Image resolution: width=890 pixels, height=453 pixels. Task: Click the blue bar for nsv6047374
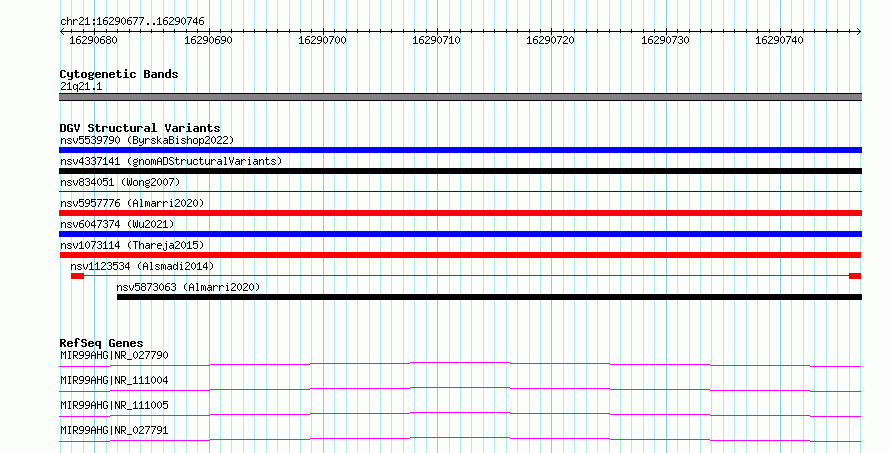[460, 234]
